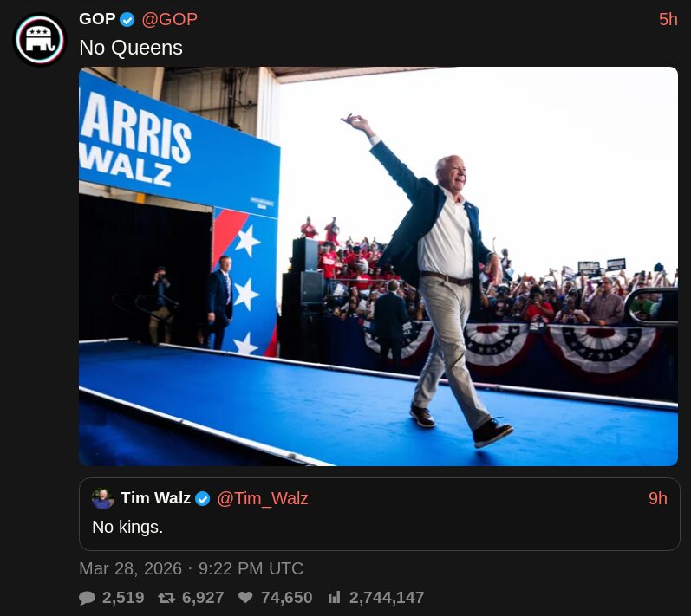Image resolution: width=691 pixels, height=616 pixels.
Task: Click the Tim Walz display name
Action: point(155,498)
